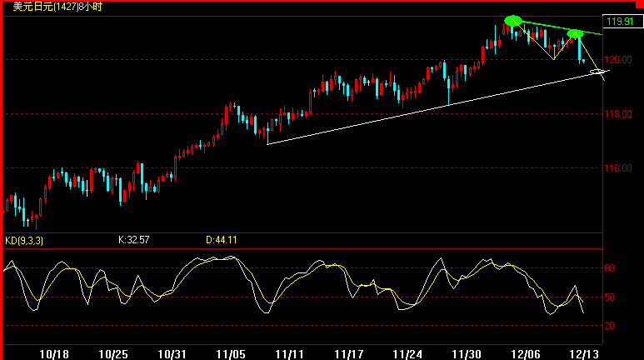This screenshot has height=360, width=644.
Task: Click the 80 level on KD axis
Action: (x=610, y=268)
